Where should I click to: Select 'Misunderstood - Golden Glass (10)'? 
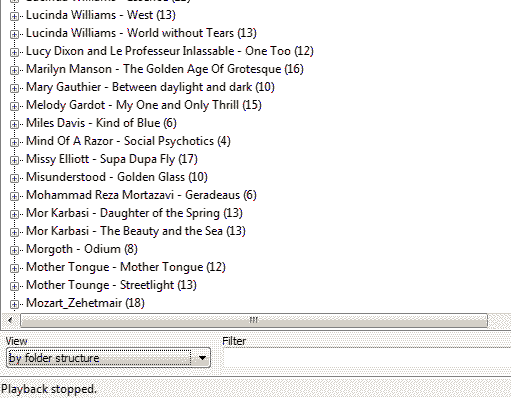[117, 177]
